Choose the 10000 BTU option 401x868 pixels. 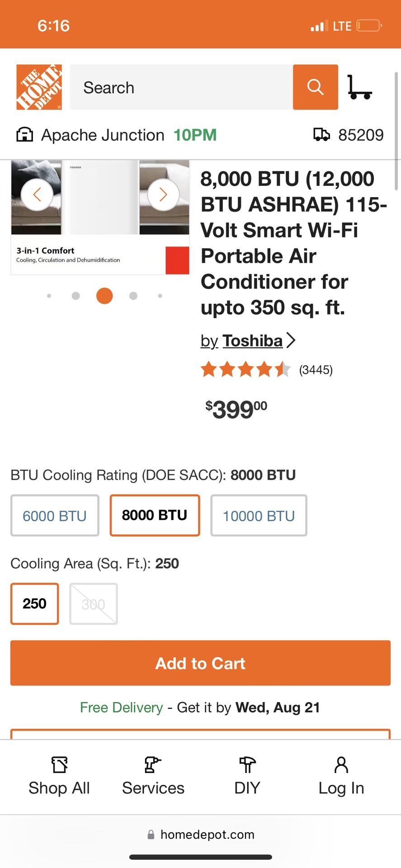pyautogui.click(x=259, y=515)
